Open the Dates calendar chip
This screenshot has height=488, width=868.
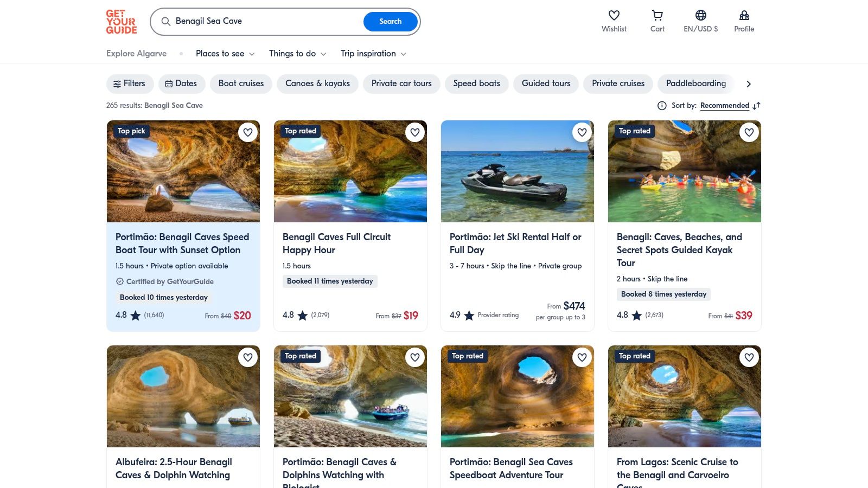181,84
